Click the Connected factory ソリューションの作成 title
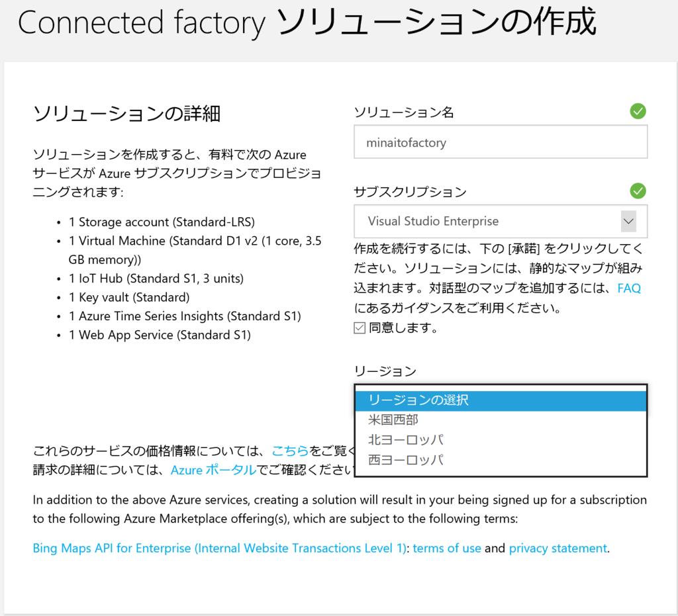 [x=307, y=22]
